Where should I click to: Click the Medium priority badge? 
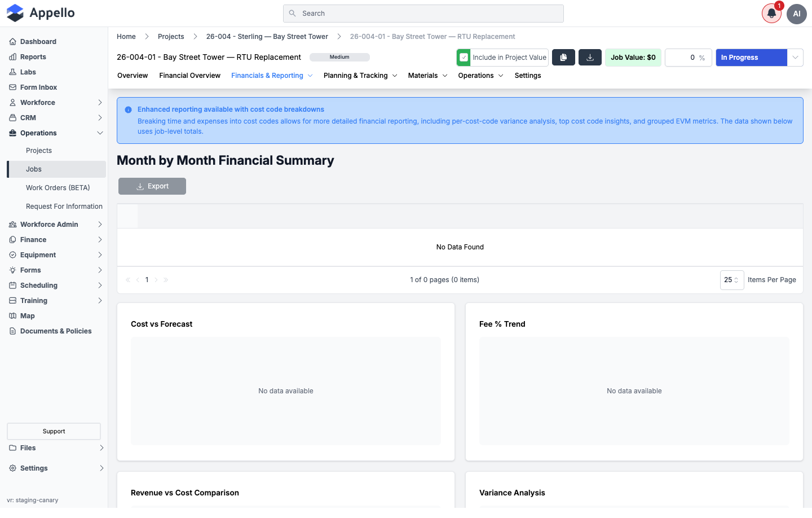click(339, 57)
